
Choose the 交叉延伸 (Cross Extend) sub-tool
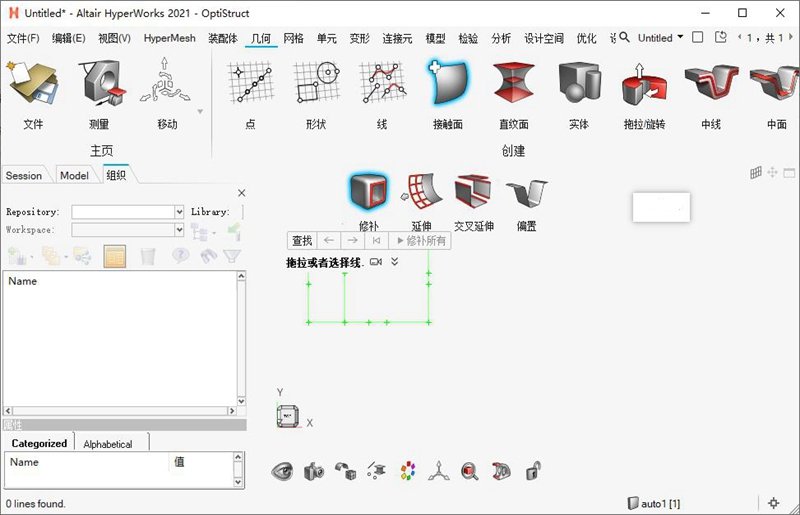pos(473,191)
